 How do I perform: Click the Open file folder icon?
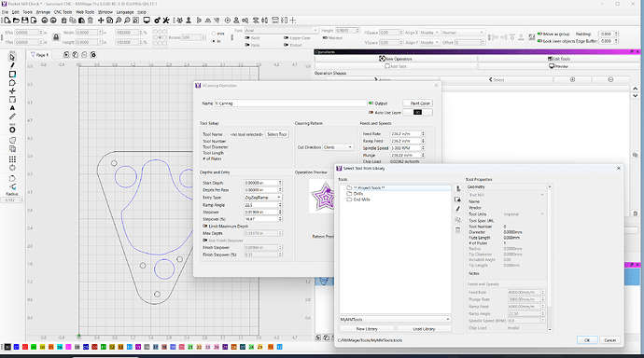coord(16,21)
